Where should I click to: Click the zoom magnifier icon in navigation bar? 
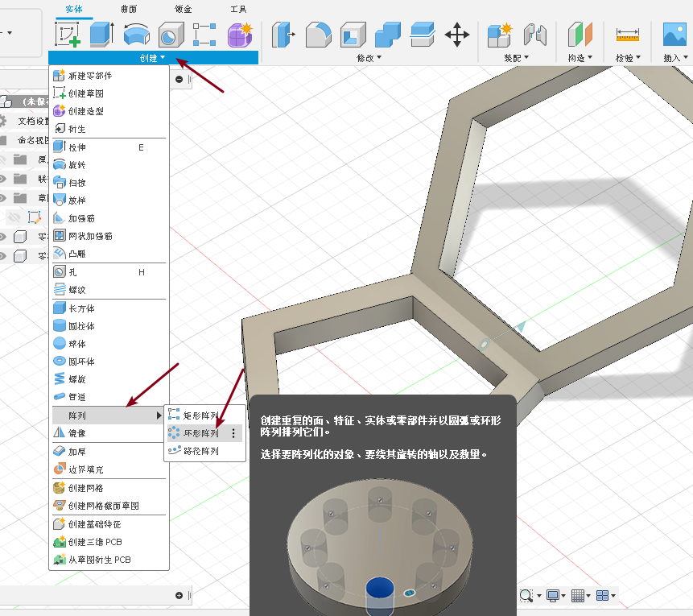click(526, 596)
